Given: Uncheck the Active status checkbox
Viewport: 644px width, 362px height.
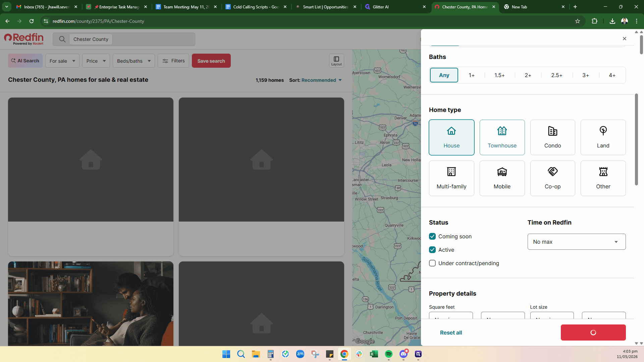Looking at the screenshot, I should click(x=432, y=250).
